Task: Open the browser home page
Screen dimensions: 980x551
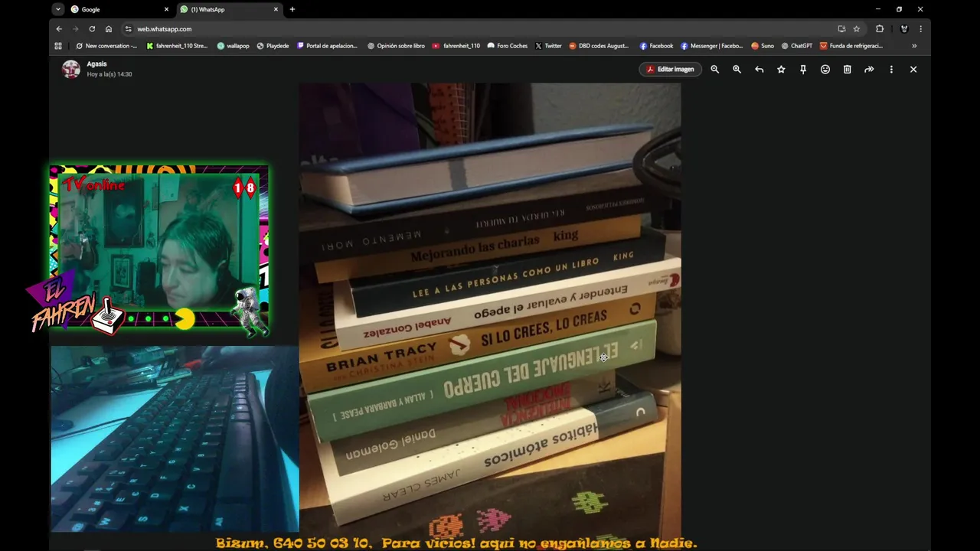Action: [109, 29]
